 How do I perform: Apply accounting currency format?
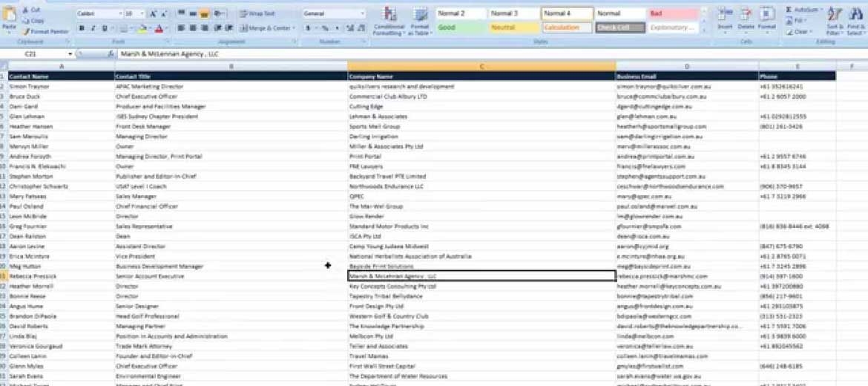pyautogui.click(x=308, y=28)
